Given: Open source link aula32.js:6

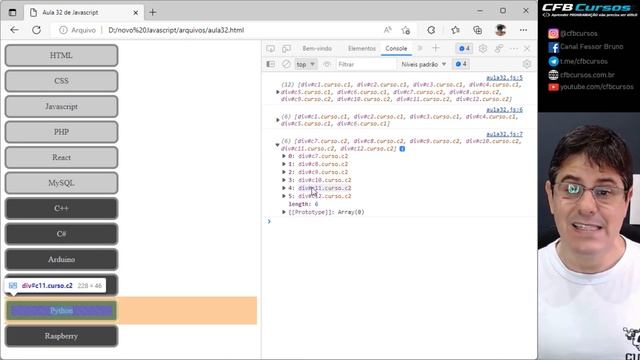Looking at the screenshot, I should tap(504, 110).
